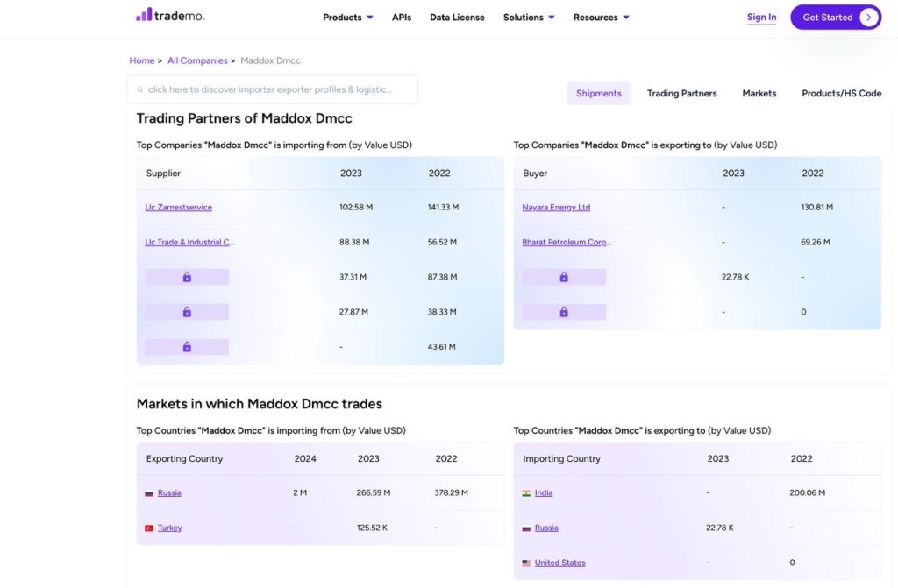This screenshot has width=898, height=588.
Task: Open the Nayara Energy Ltd buyer link
Action: pyautogui.click(x=556, y=208)
